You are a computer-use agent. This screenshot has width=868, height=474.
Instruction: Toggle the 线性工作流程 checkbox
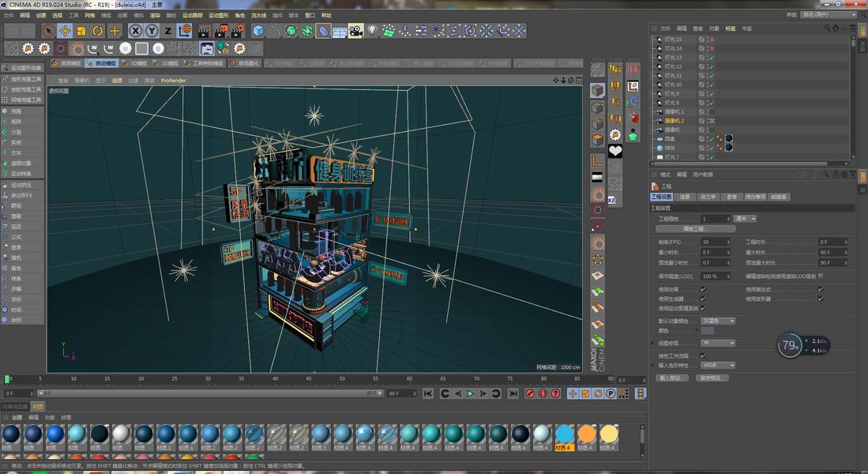[703, 355]
